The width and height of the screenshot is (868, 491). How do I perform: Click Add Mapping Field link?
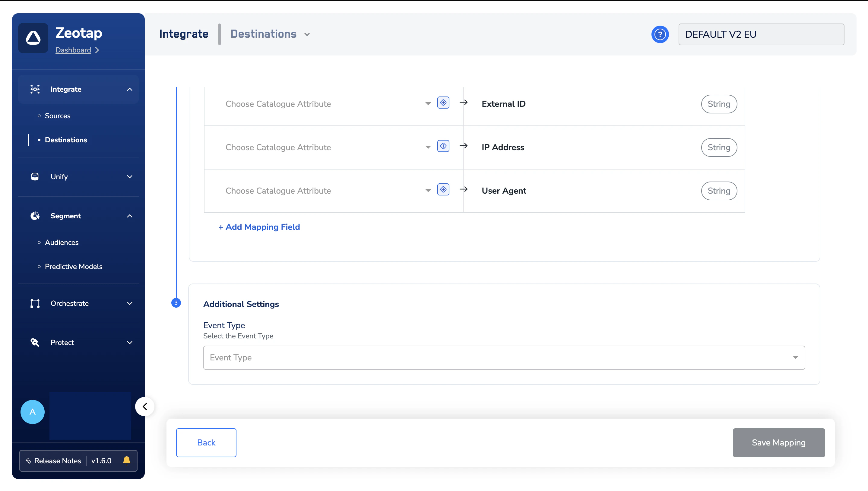tap(259, 227)
